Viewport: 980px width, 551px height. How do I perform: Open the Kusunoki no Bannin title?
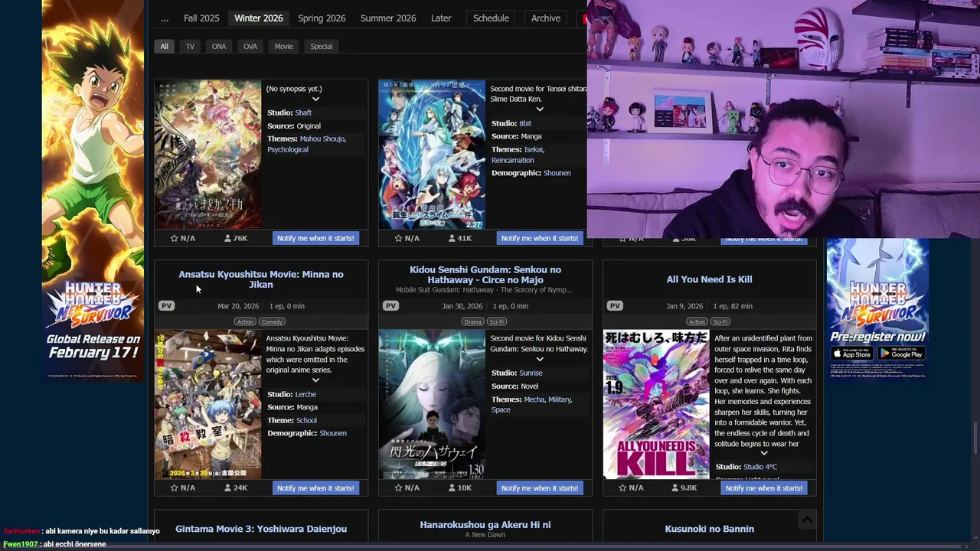click(710, 529)
